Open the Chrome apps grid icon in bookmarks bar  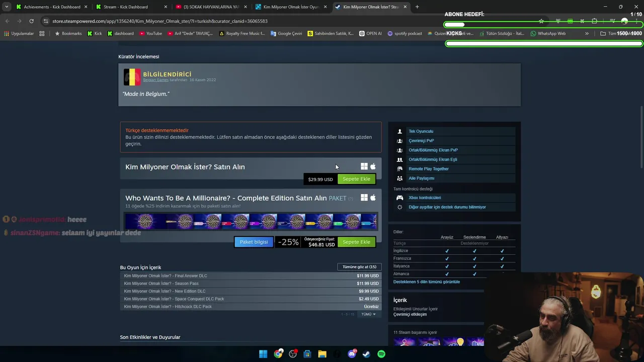(x=42, y=33)
